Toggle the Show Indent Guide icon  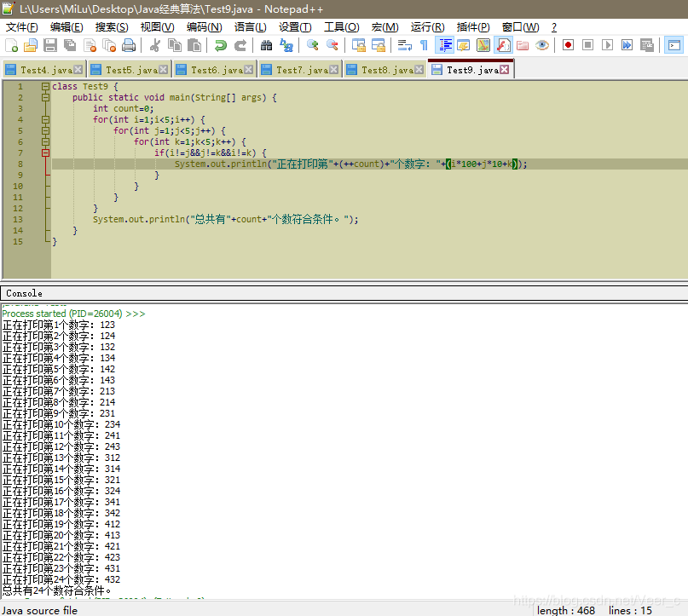[x=445, y=45]
